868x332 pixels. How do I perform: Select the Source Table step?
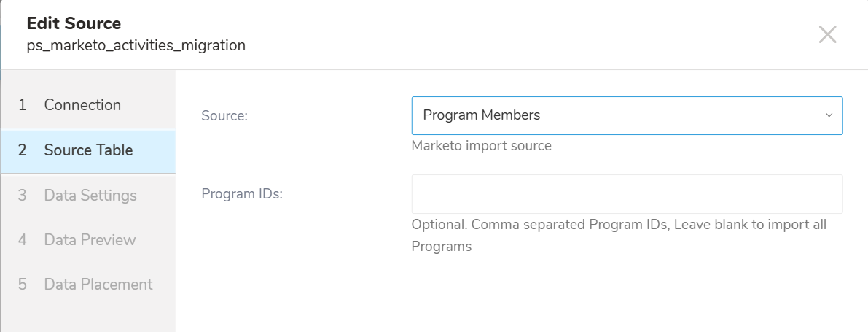[88, 150]
